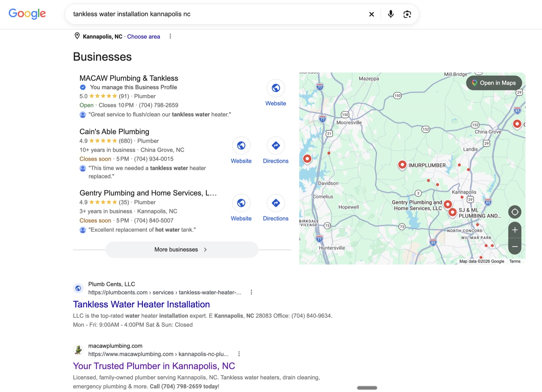Select IMURPLUMBER map pin

[402, 165]
